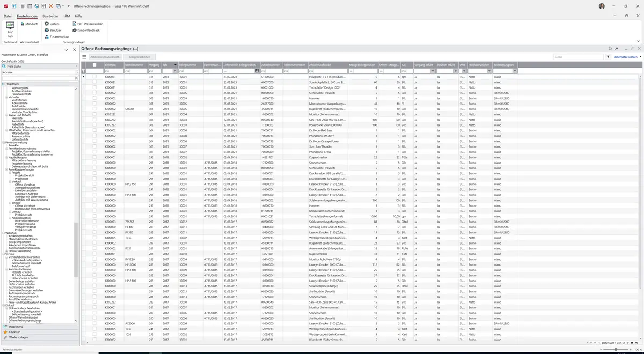Image resolution: width=644 pixels, height=354 pixels.
Task: Click the Hauptmenü icon at pane bottom
Action: pyautogui.click(x=5, y=327)
